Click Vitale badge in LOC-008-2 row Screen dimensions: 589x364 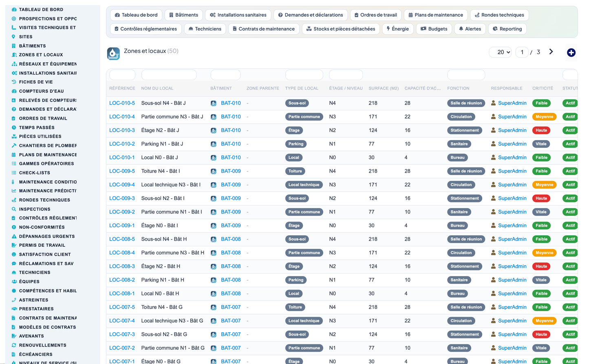click(x=541, y=280)
